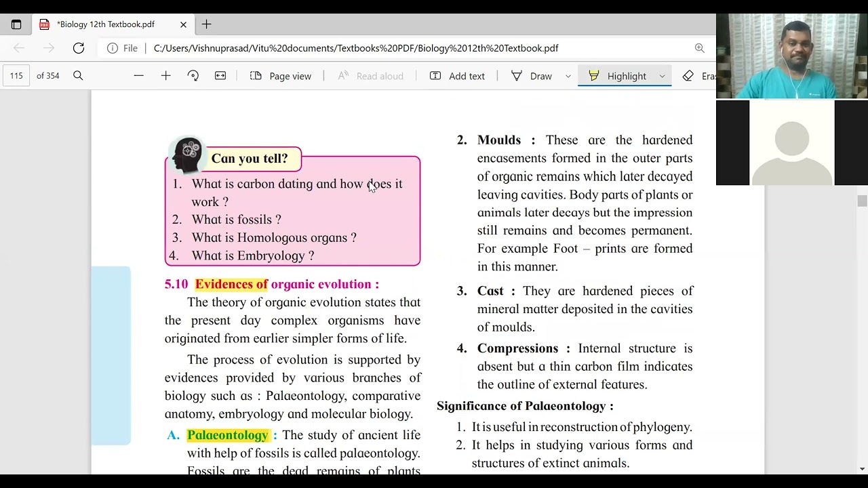Viewport: 868px width, 488px height.
Task: Open the tab actions menu icon
Action: click(16, 24)
